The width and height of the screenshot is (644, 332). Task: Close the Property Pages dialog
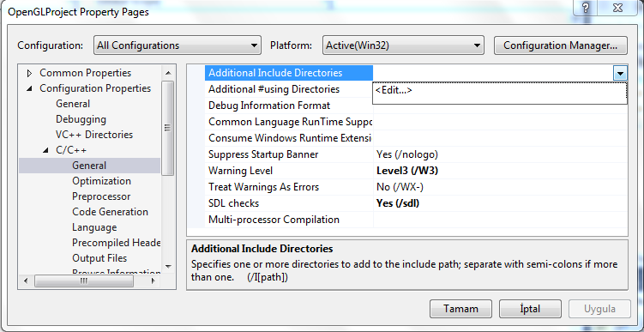click(617, 7)
